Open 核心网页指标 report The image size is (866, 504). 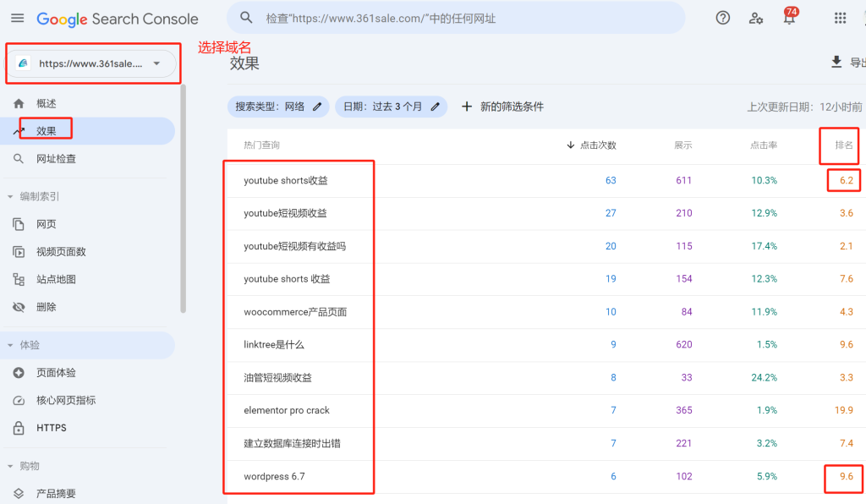click(66, 400)
